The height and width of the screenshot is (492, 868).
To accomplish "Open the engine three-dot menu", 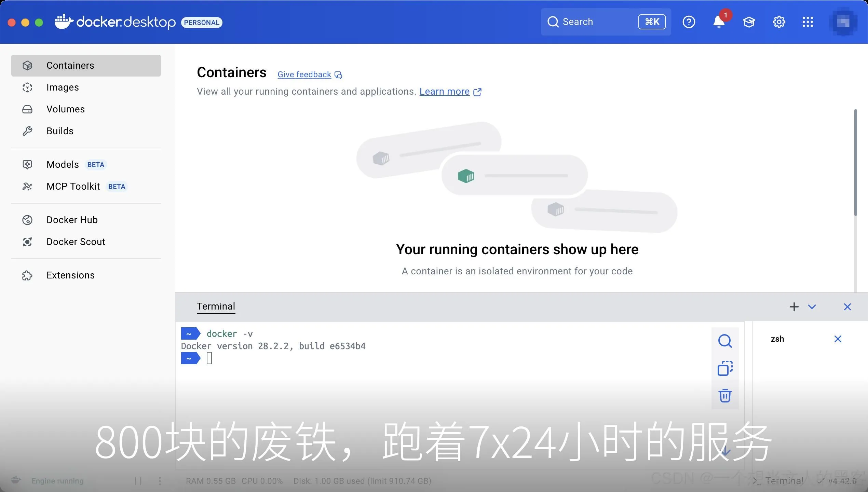I will [160, 481].
